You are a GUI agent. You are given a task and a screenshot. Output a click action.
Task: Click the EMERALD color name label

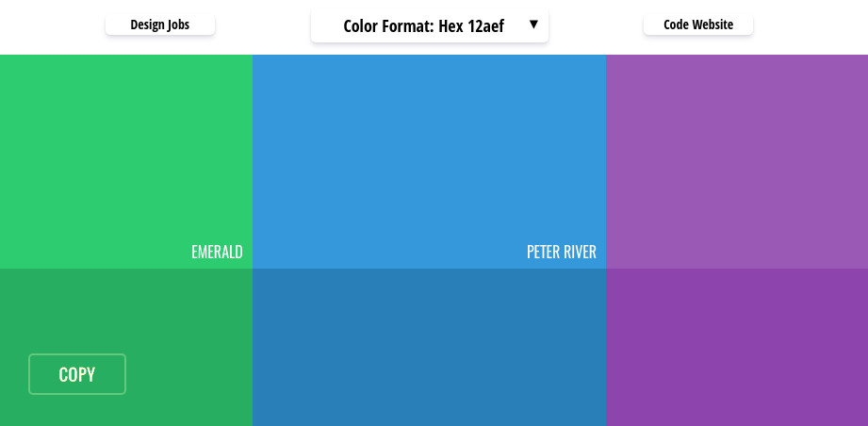point(217,253)
